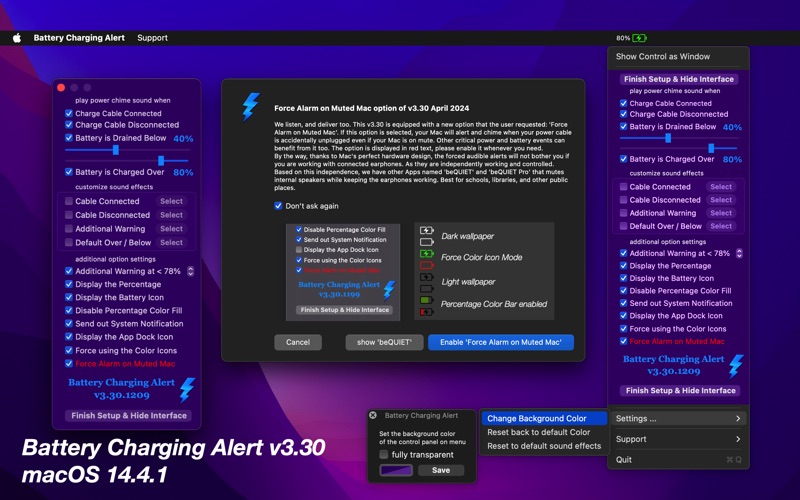Screen dimensions: 800x500
Task: Toggle Force using the Color Icons in menu panel
Action: pos(623,329)
